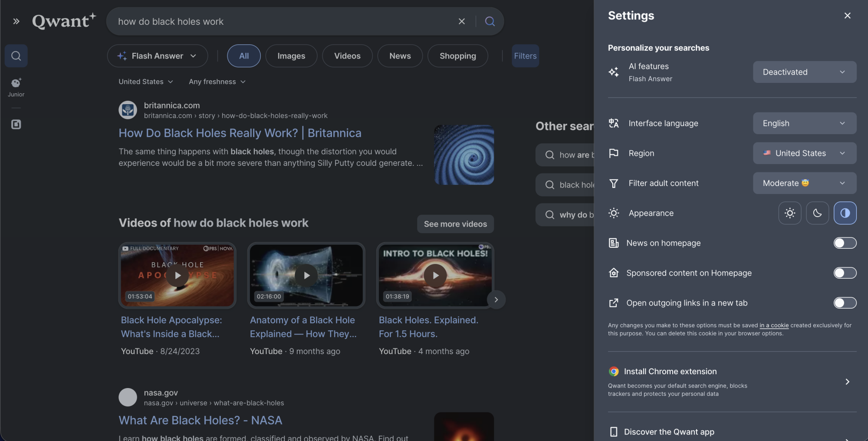The width and height of the screenshot is (868, 441).
Task: Select the "how are b" suggested search
Action: point(565,155)
